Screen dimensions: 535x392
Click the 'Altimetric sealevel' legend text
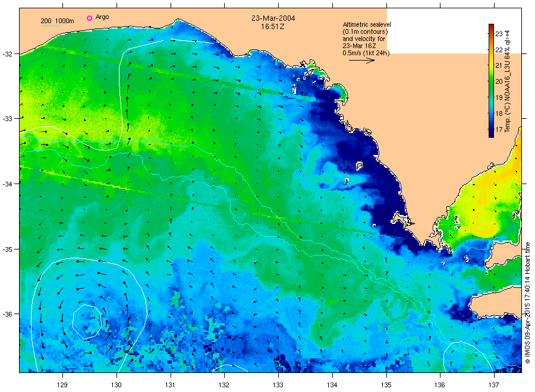pyautogui.click(x=367, y=24)
